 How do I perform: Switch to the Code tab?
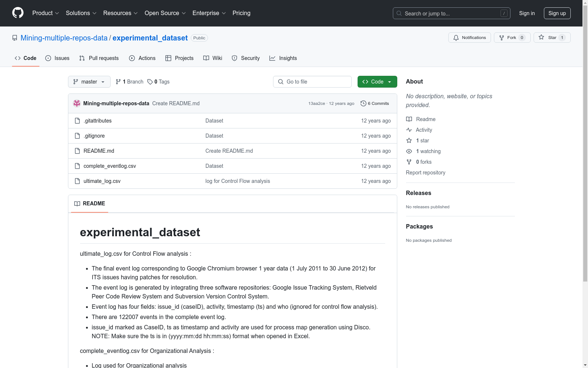tap(26, 58)
